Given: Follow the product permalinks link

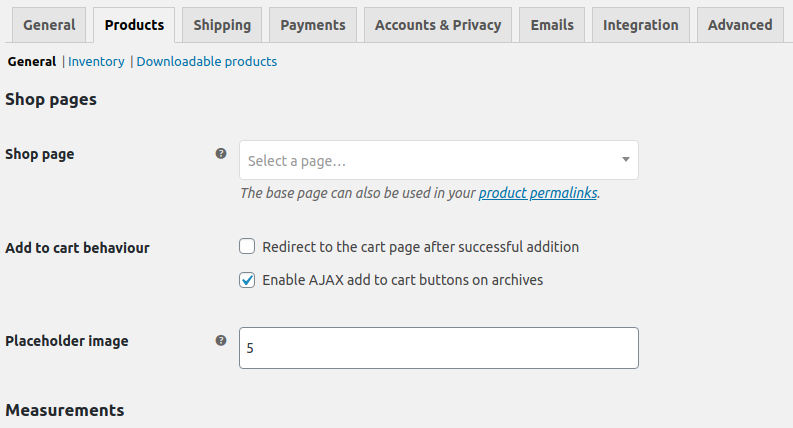Looking at the screenshot, I should pos(538,193).
